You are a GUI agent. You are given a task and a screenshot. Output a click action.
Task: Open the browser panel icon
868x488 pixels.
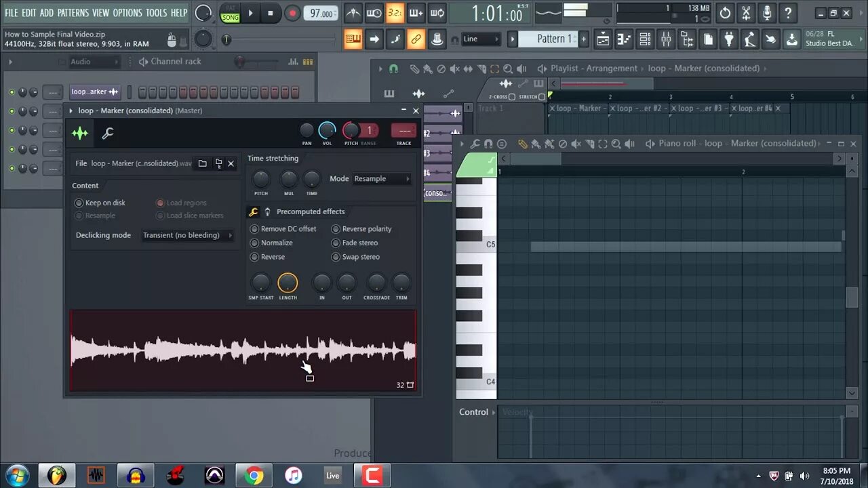coord(687,39)
